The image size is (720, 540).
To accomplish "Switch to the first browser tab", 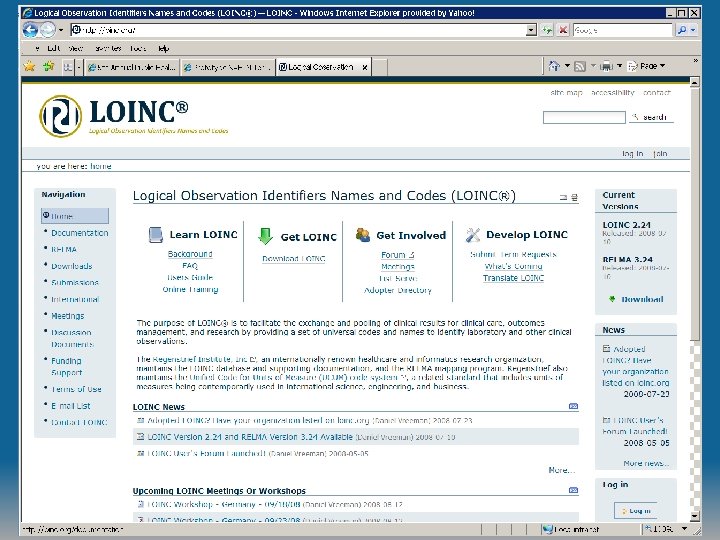I will coord(132,67).
